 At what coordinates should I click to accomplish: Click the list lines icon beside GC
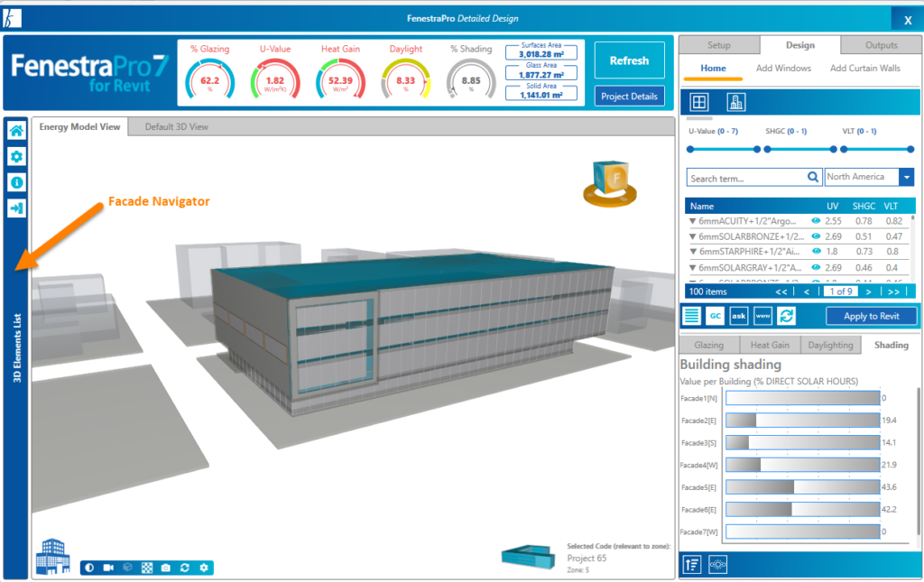(692, 316)
